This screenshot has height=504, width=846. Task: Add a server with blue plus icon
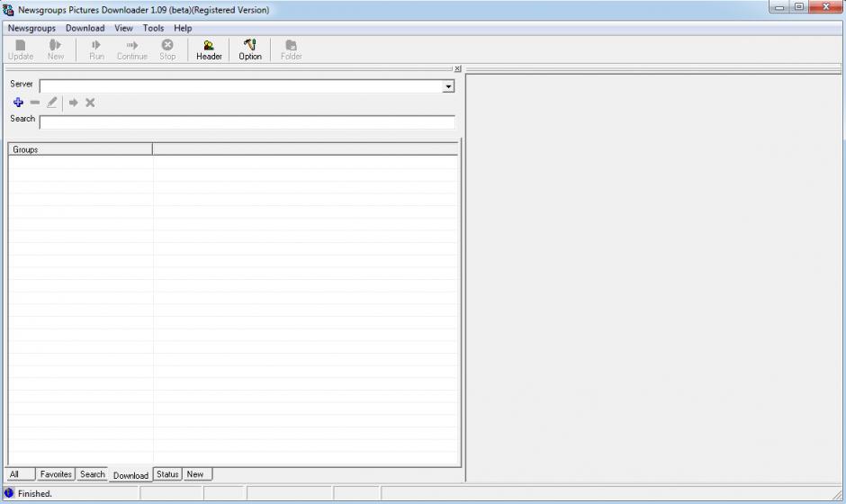[x=18, y=103]
